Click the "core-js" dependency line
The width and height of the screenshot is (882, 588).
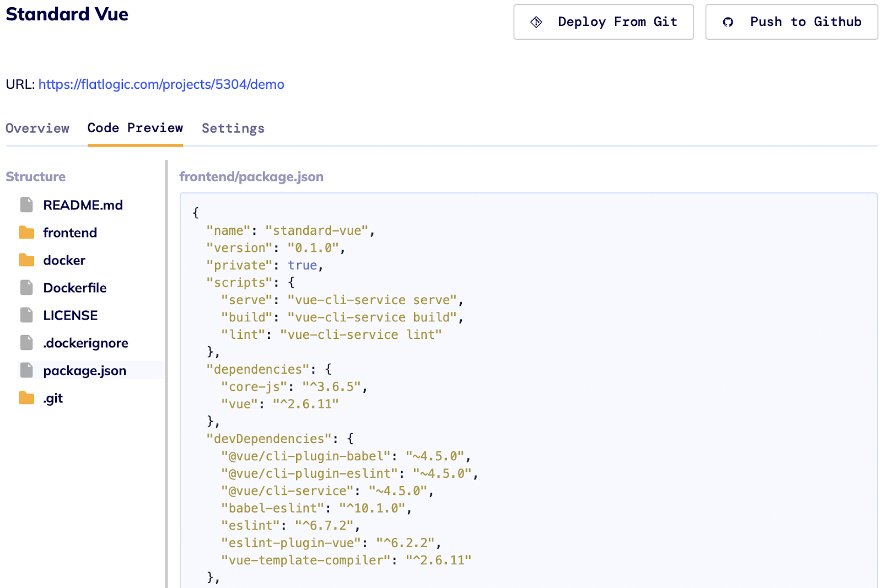294,387
